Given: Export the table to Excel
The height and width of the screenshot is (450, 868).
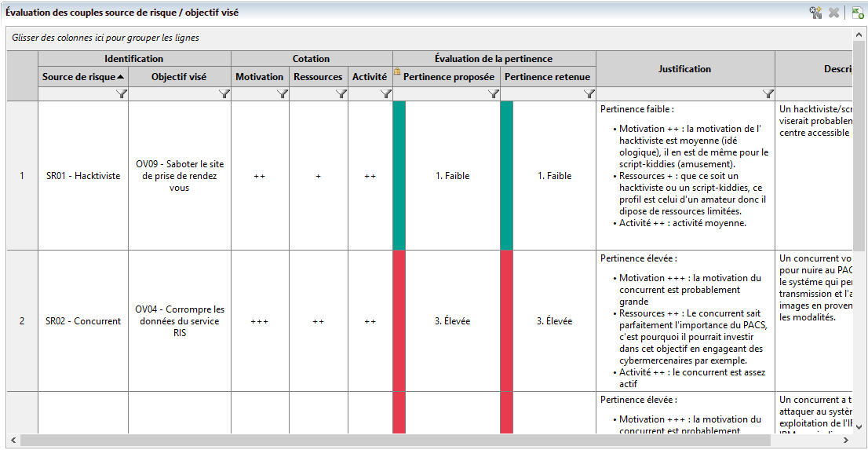Looking at the screenshot, I should 858,13.
